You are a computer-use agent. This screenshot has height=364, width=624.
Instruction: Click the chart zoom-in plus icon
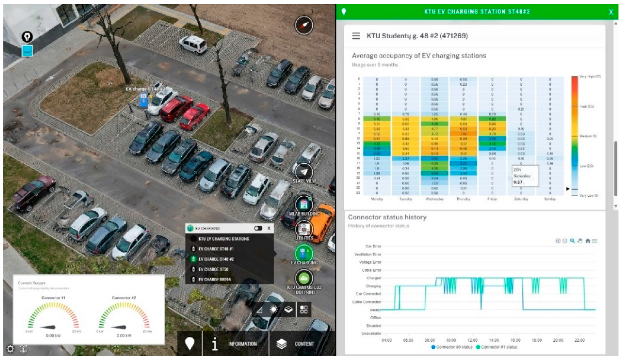(x=558, y=241)
